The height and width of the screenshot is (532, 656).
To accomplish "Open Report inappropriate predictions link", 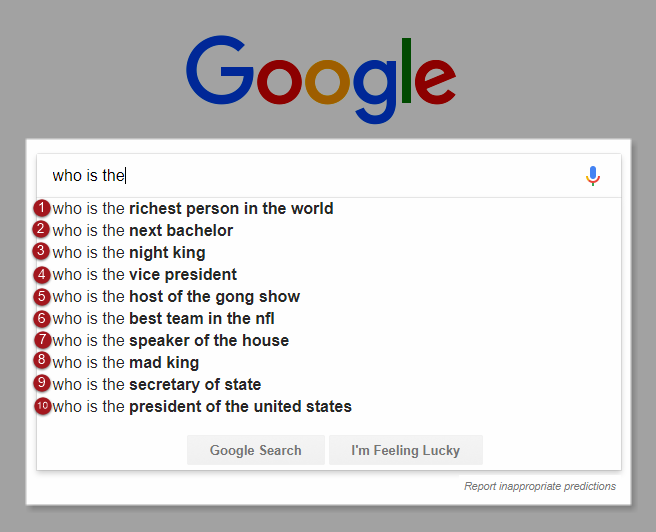I will 539,487.
